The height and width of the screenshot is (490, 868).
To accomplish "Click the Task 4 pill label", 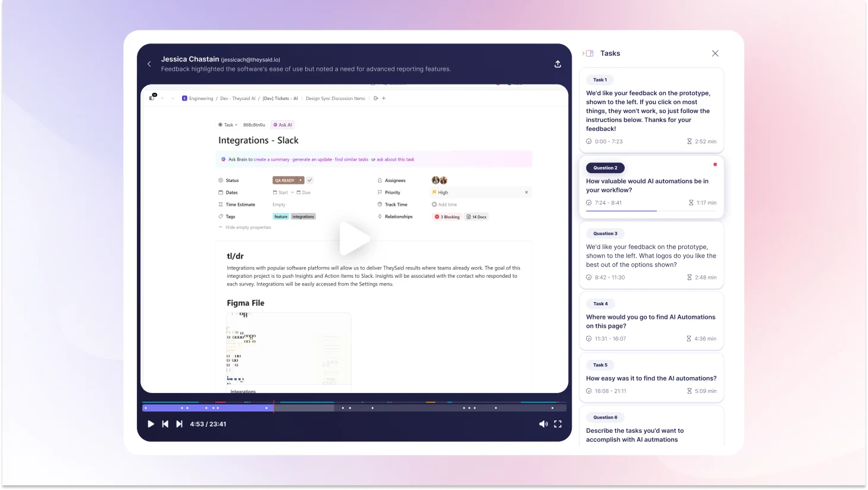I will click(600, 304).
